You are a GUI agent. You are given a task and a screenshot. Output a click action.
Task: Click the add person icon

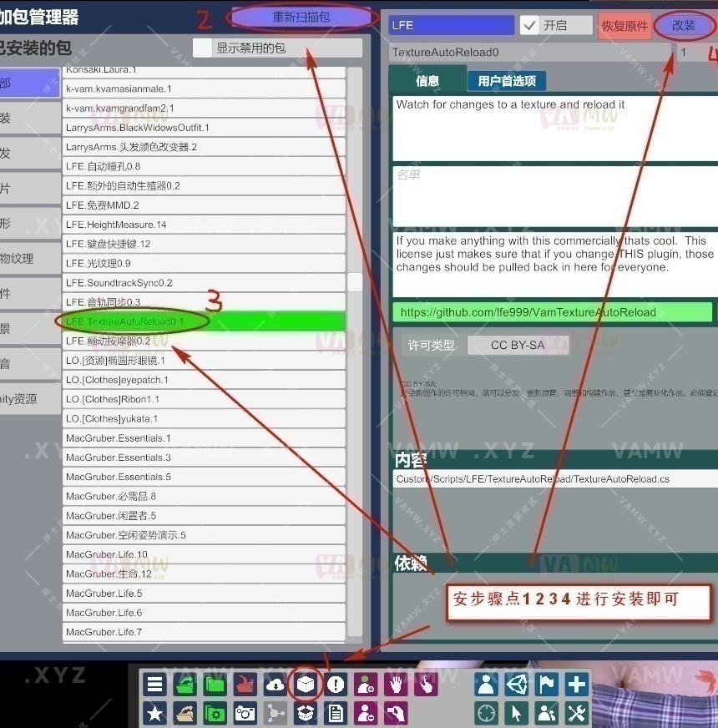pyautogui.click(x=366, y=685)
